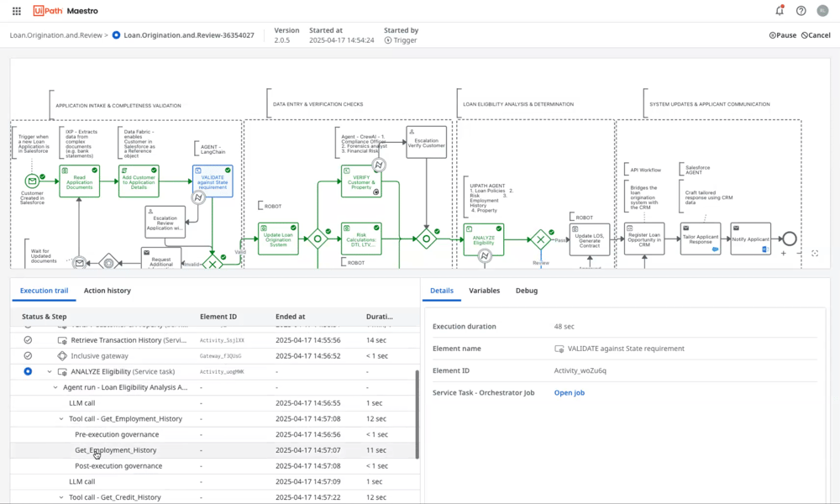Viewport: 840px width, 504px height.
Task: Open the notifications bell
Action: [x=780, y=10]
